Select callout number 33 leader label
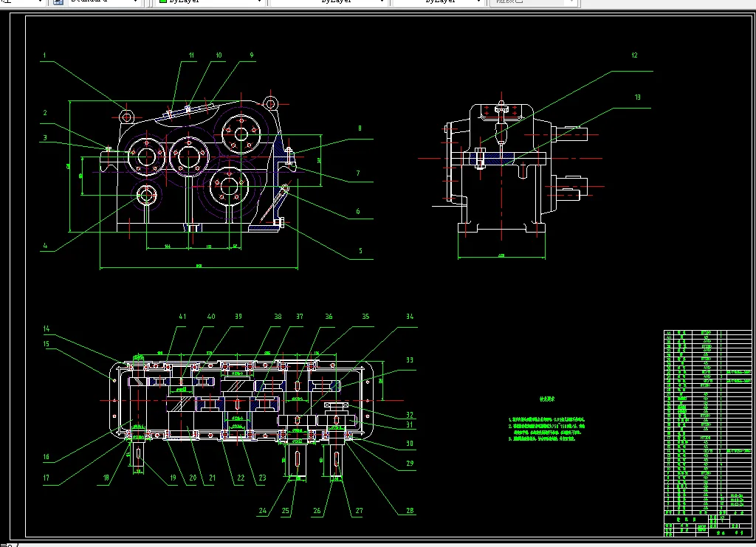The height and width of the screenshot is (547, 756). [410, 360]
